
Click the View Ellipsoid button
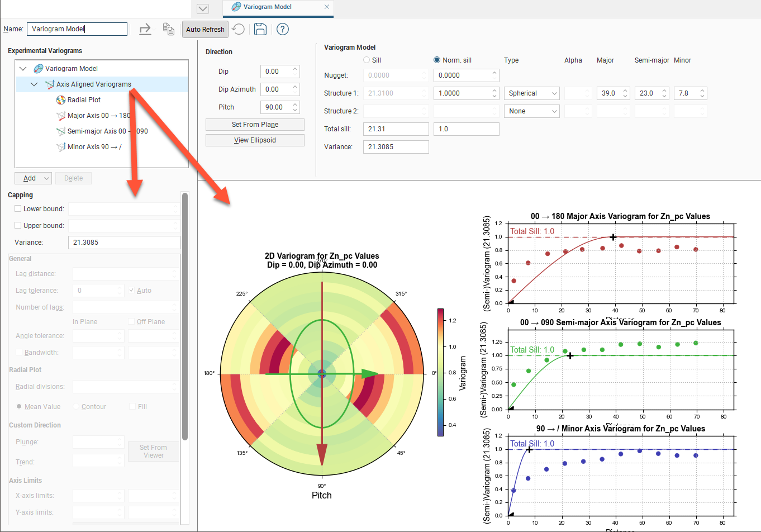[x=255, y=140]
